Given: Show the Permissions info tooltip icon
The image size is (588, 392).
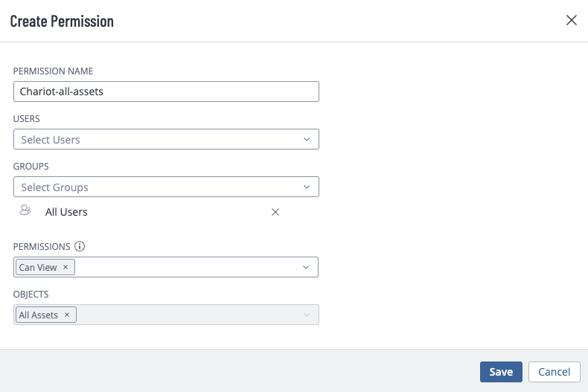Looking at the screenshot, I should [x=80, y=246].
